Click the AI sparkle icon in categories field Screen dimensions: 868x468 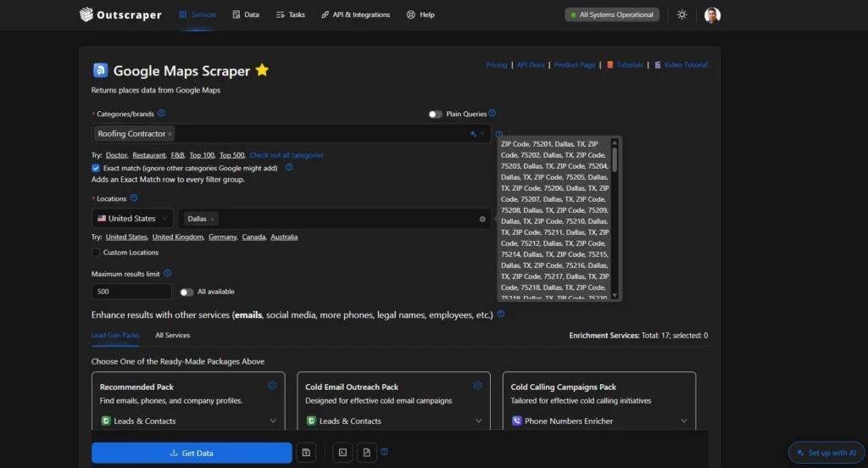pos(473,133)
